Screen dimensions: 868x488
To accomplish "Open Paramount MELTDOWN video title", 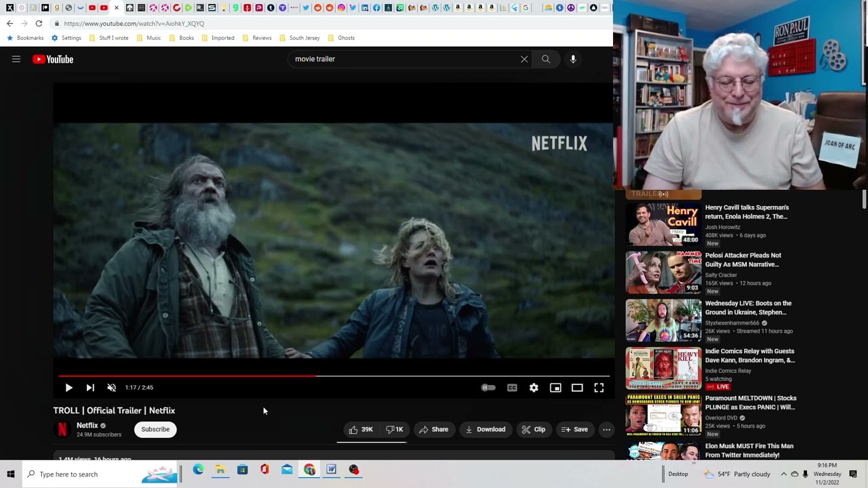I will point(751,403).
